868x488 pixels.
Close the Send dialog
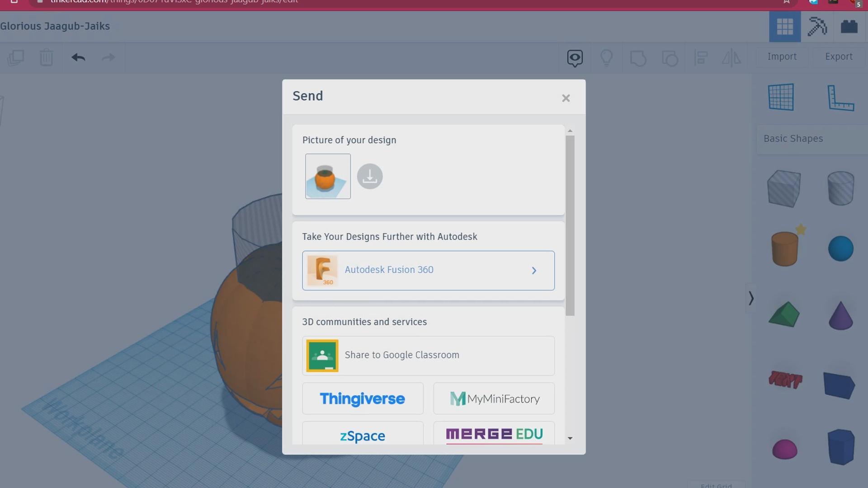click(566, 98)
